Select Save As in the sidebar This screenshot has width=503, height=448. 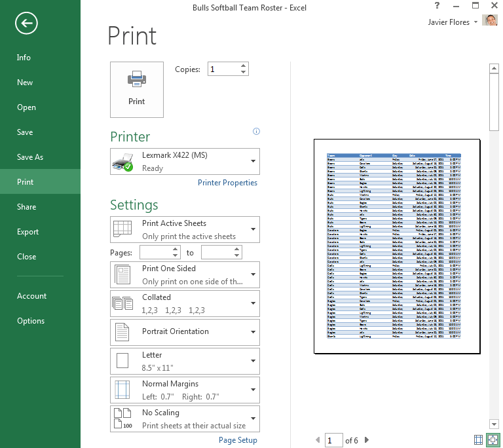coord(30,157)
